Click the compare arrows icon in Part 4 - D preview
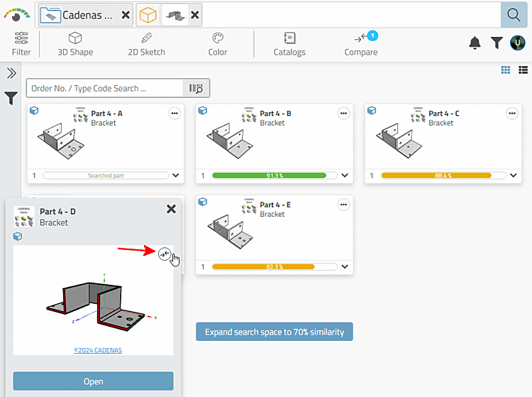Viewport: 532px width, 397px height. pos(165,254)
